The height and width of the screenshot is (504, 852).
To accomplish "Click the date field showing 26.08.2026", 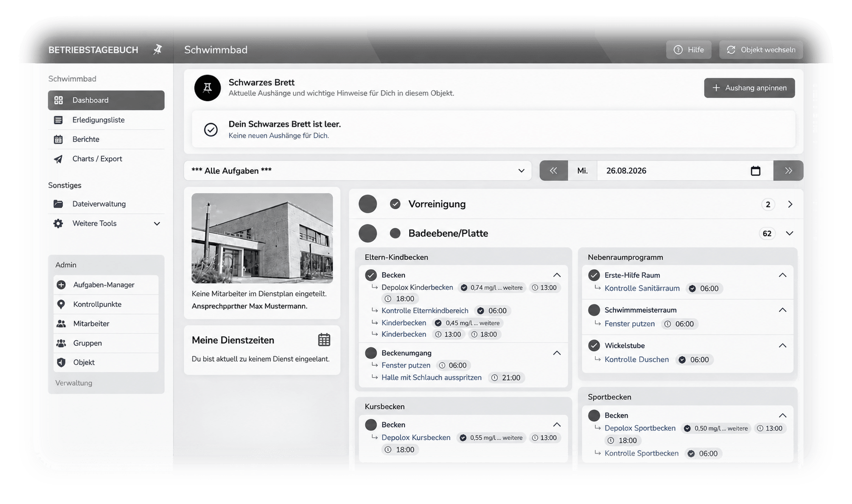I will (685, 171).
